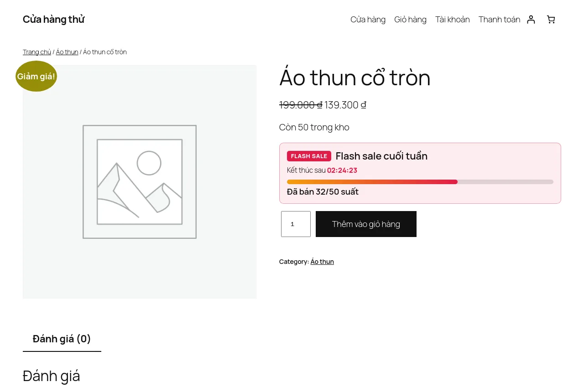Navigate to Thanh toán page
This screenshot has width=584, height=392.
[x=499, y=20]
